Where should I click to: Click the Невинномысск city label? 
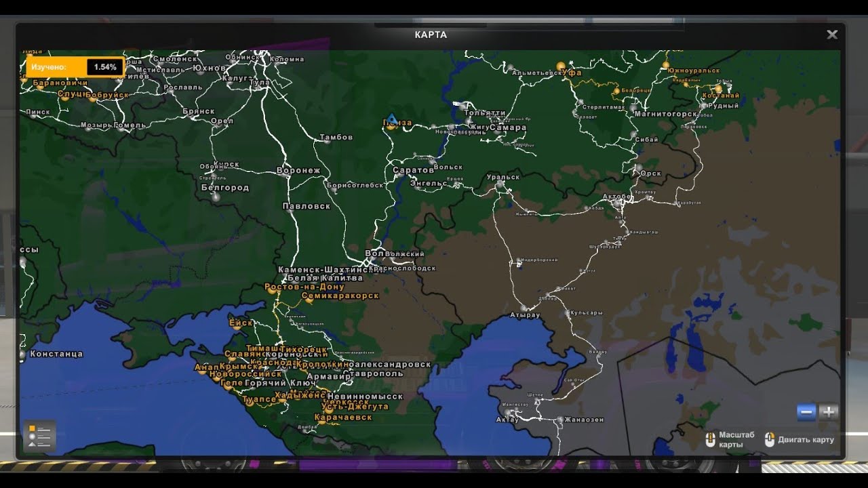pyautogui.click(x=365, y=396)
